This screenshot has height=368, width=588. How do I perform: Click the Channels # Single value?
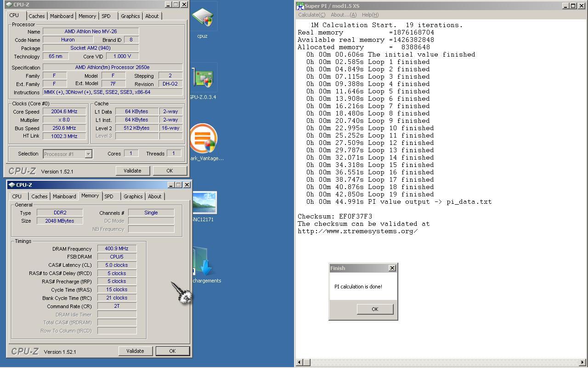pos(151,213)
